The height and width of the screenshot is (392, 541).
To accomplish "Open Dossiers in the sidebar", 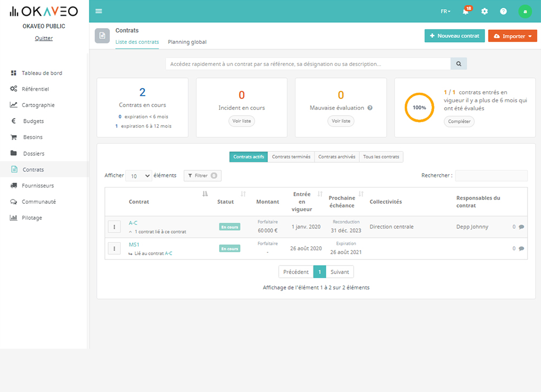I will tap(34, 154).
